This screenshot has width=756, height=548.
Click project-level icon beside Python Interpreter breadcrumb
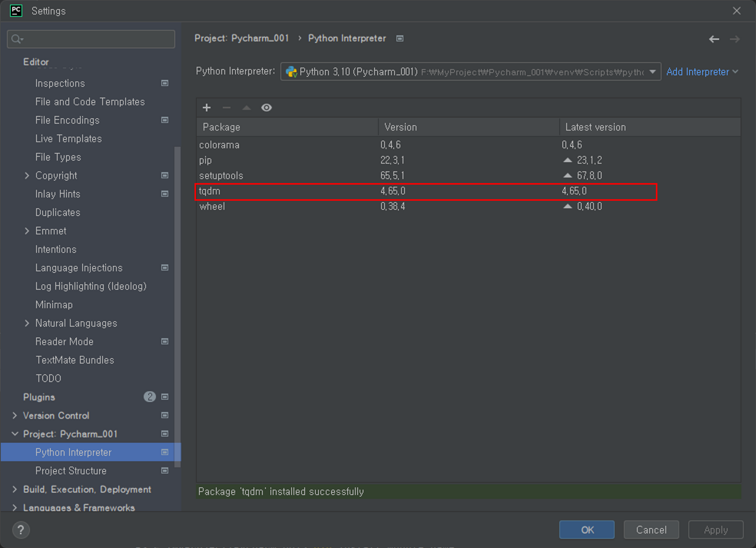(x=400, y=39)
